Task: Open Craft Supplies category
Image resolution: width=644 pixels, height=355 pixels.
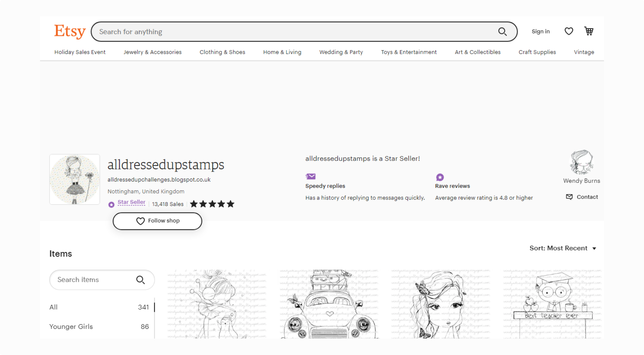Action: 537,52
